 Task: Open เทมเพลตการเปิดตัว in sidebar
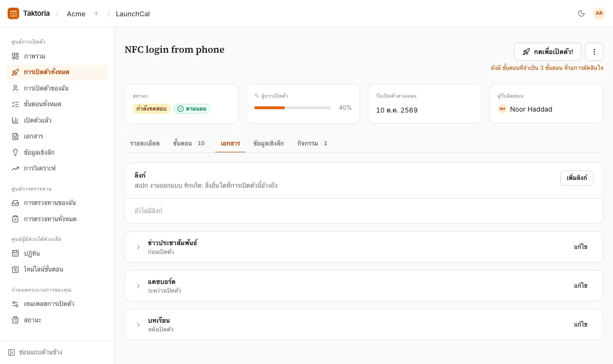tap(57, 304)
